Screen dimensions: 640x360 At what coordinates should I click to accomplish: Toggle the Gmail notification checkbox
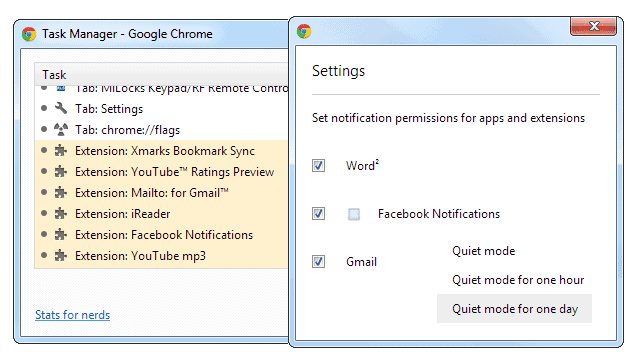pyautogui.click(x=318, y=262)
